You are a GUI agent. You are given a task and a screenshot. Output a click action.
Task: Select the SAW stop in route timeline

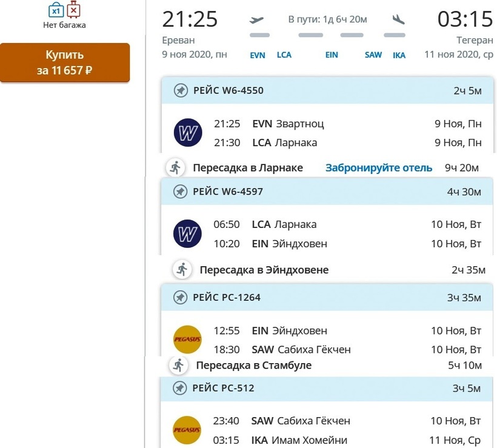[373, 55]
